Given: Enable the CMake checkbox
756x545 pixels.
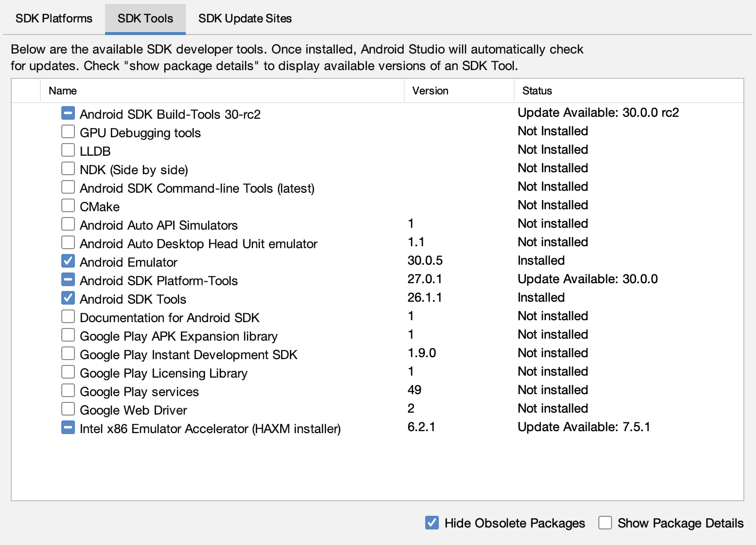Looking at the screenshot, I should (x=68, y=206).
